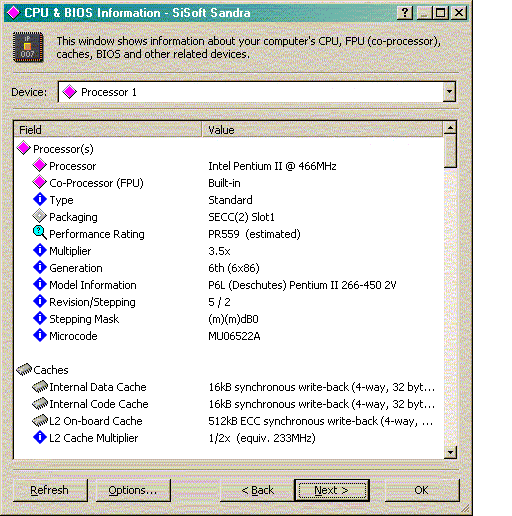Screen dimensions: 512x516
Task: Click the Internal Code Cache chip icon
Action: [40, 404]
